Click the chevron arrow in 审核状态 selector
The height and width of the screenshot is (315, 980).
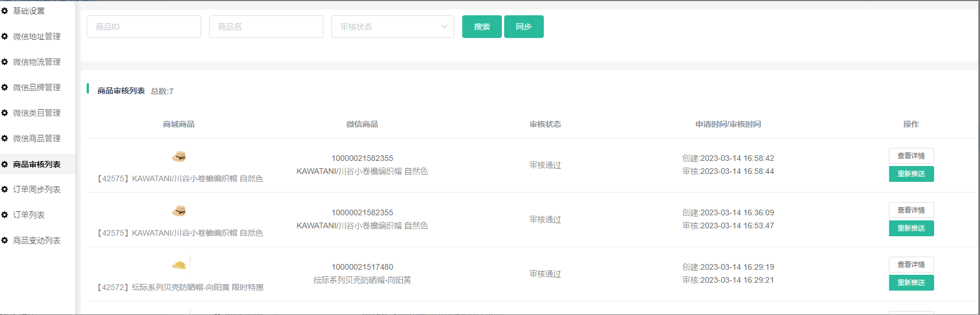coord(444,27)
